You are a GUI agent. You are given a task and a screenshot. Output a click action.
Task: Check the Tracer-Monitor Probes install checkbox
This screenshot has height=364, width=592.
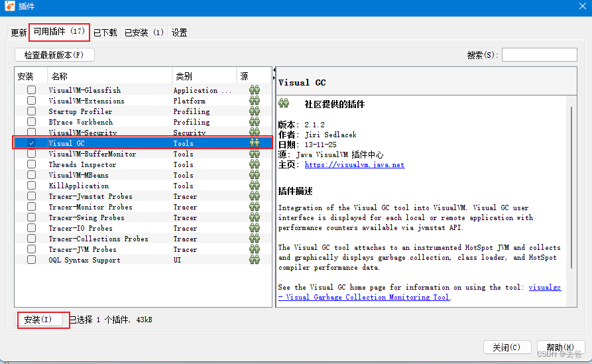click(31, 207)
